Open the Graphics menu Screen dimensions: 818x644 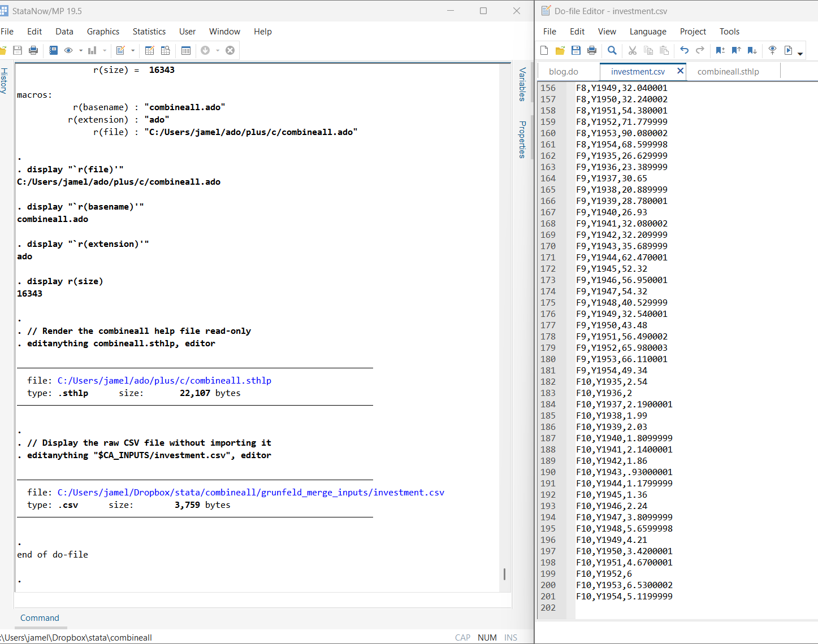[103, 32]
